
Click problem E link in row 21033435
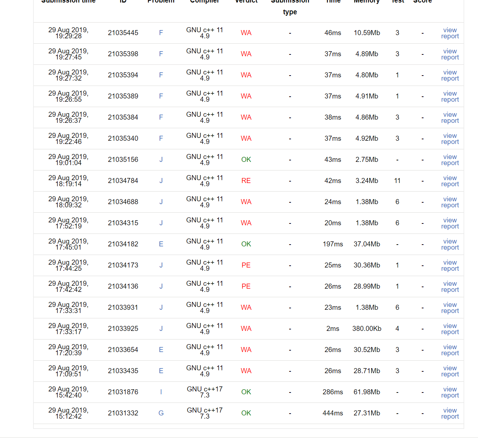(x=161, y=371)
